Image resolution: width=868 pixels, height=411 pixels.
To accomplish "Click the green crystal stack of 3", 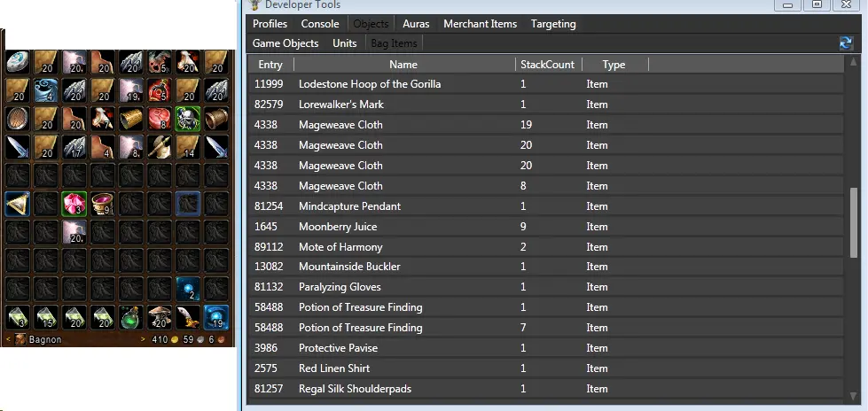I will pos(18,317).
